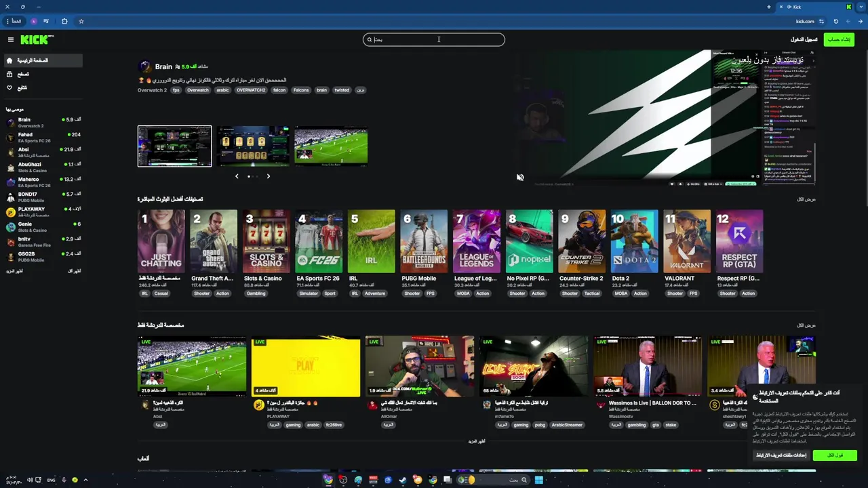Open the Just Chatting category card

tap(161, 241)
